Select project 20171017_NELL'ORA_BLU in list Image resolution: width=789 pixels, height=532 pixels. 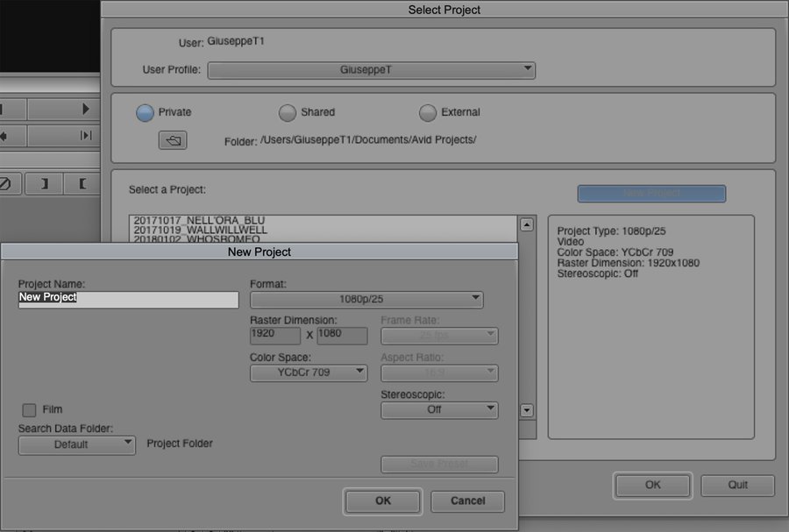[x=198, y=220]
